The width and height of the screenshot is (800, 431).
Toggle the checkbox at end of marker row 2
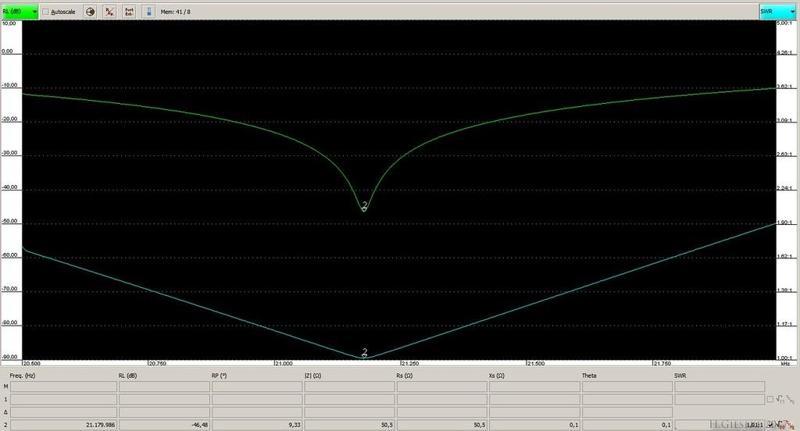point(770,424)
